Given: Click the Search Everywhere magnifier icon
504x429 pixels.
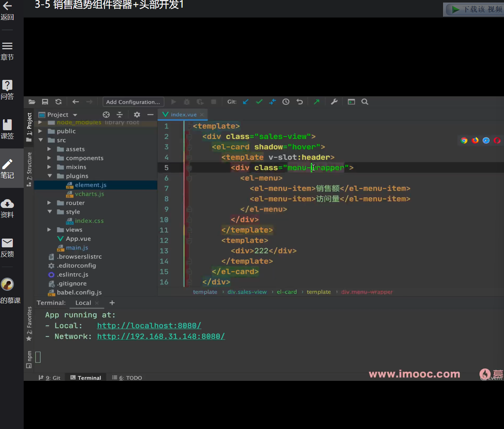Looking at the screenshot, I should pos(365,102).
